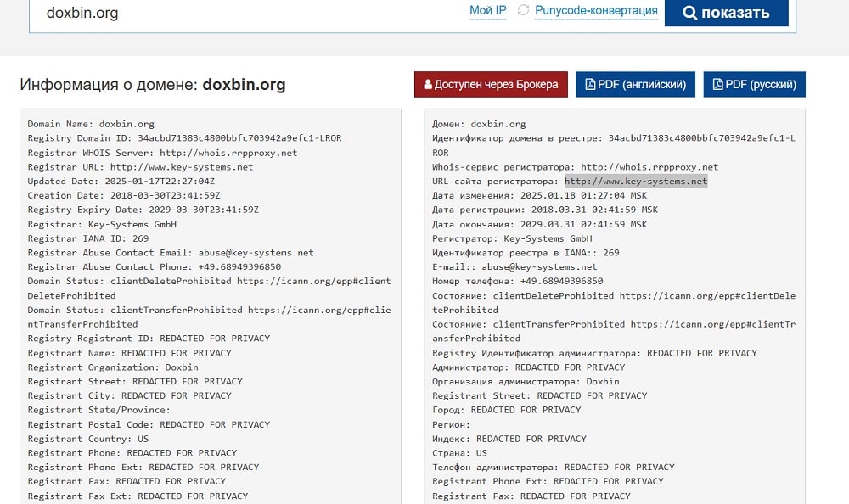849x504 pixels.
Task: Open the Punycode-конвертация link
Action: (596, 10)
